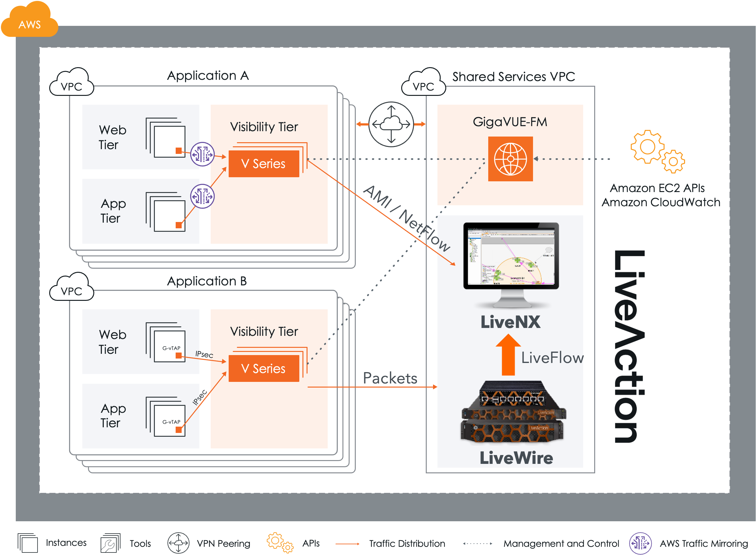Viewport: 756px width, 555px height.
Task: Click the orange LiveFlow upward arrow
Action: coord(508,355)
